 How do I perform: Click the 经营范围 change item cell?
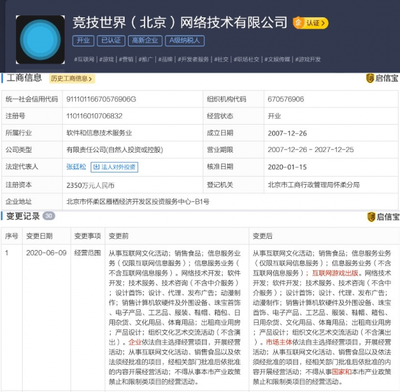(x=88, y=253)
